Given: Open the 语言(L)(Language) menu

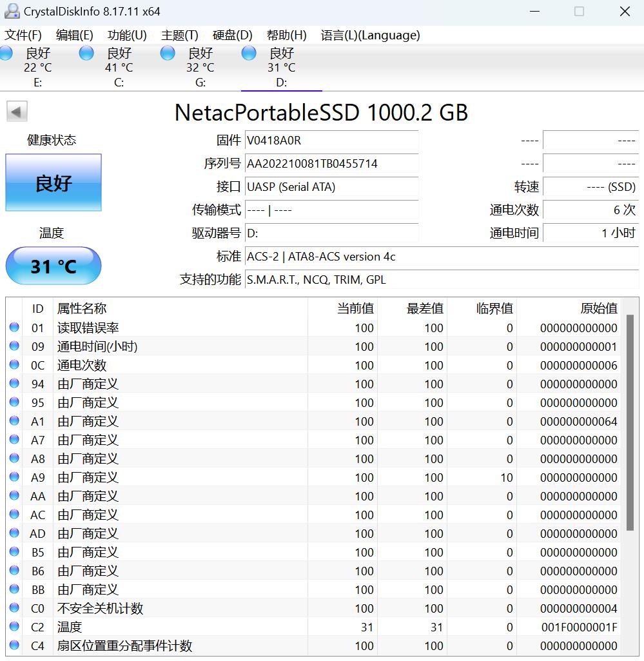Looking at the screenshot, I should pyautogui.click(x=370, y=35).
